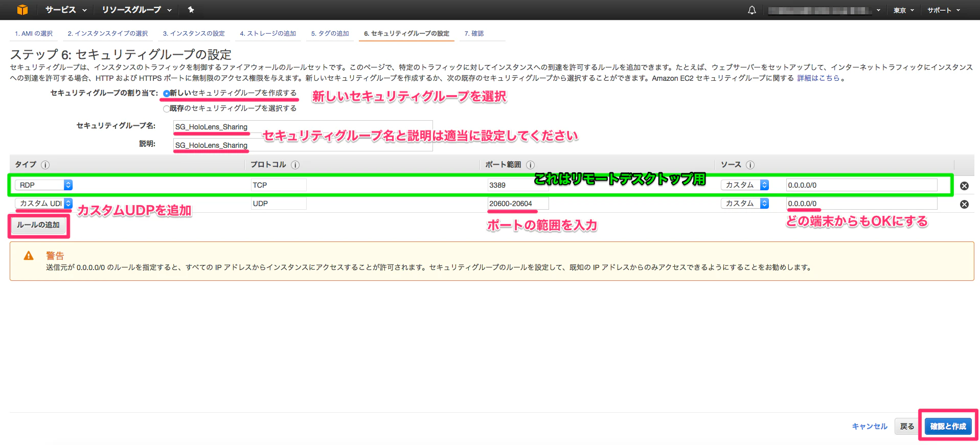Click the info icon next to ポート範囲 header
The width and height of the screenshot is (980, 445).
click(x=530, y=165)
